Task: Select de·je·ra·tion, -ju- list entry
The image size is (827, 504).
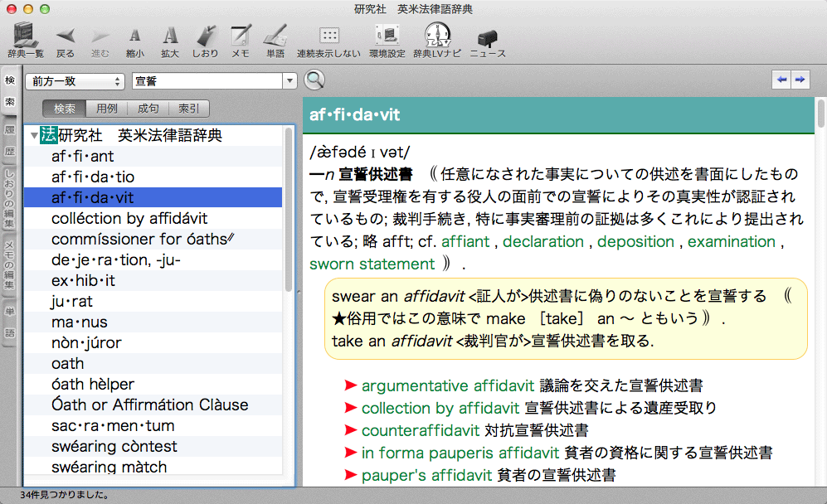Action: (153, 259)
